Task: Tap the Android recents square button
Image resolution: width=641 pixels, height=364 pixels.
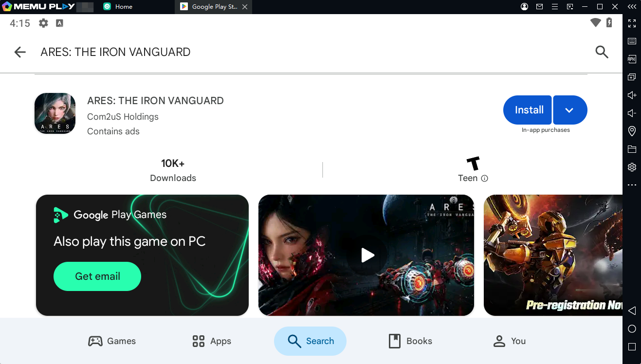Action: [x=632, y=347]
